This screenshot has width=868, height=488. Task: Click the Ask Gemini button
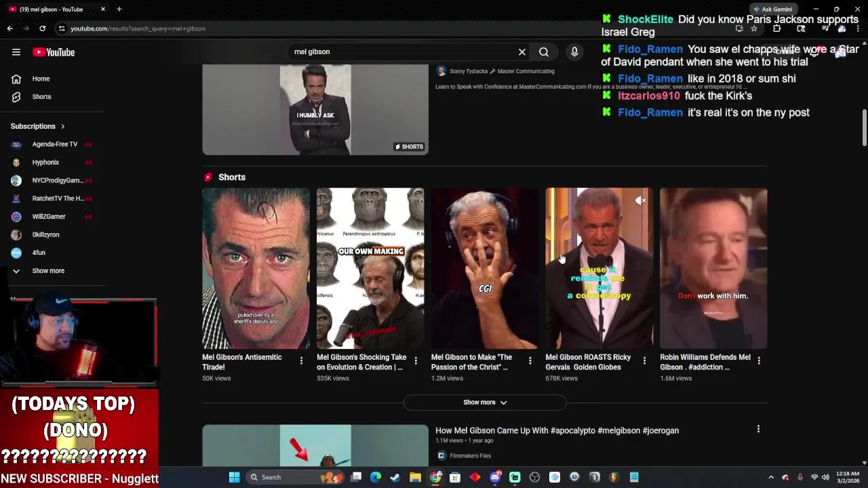[x=772, y=9]
